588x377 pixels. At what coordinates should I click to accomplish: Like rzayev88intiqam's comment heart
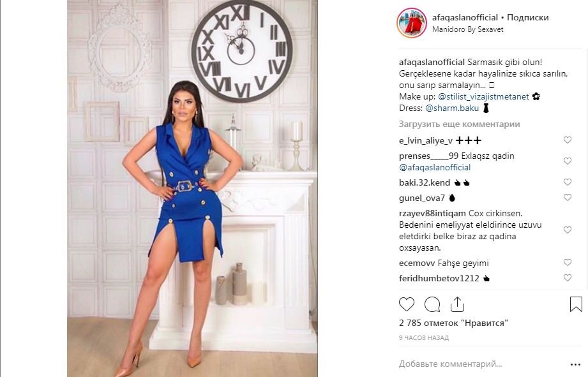coord(568,230)
